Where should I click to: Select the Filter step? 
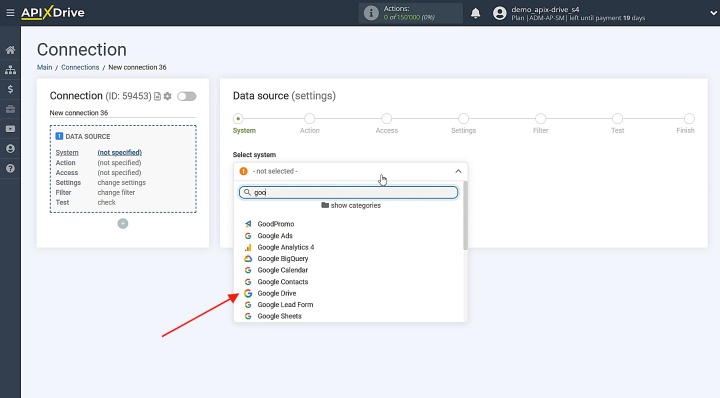[540, 119]
